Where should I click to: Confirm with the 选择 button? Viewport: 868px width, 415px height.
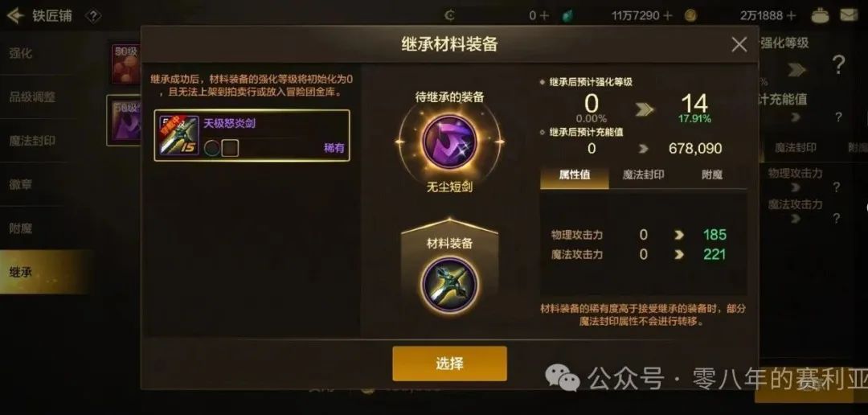tap(449, 364)
